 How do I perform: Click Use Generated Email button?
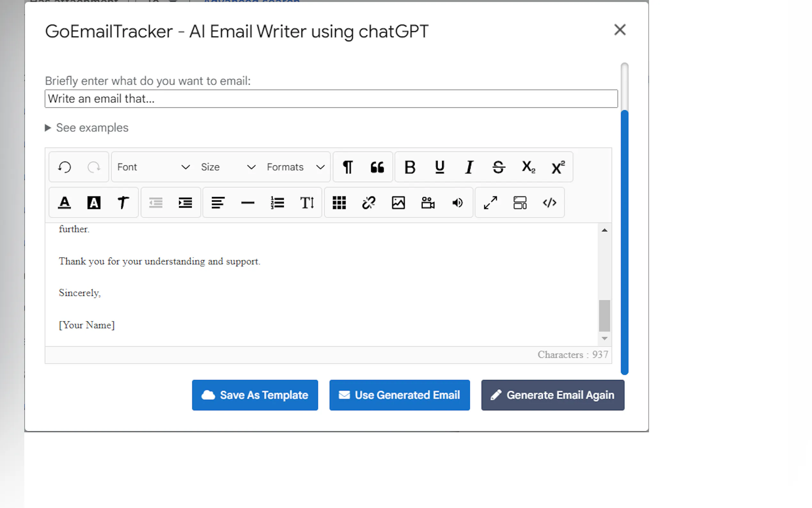pos(399,395)
